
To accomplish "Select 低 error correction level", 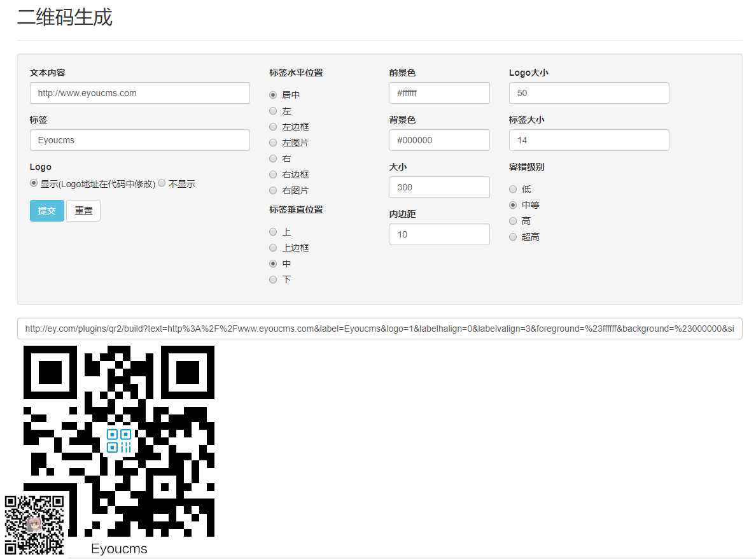I will (x=513, y=188).
